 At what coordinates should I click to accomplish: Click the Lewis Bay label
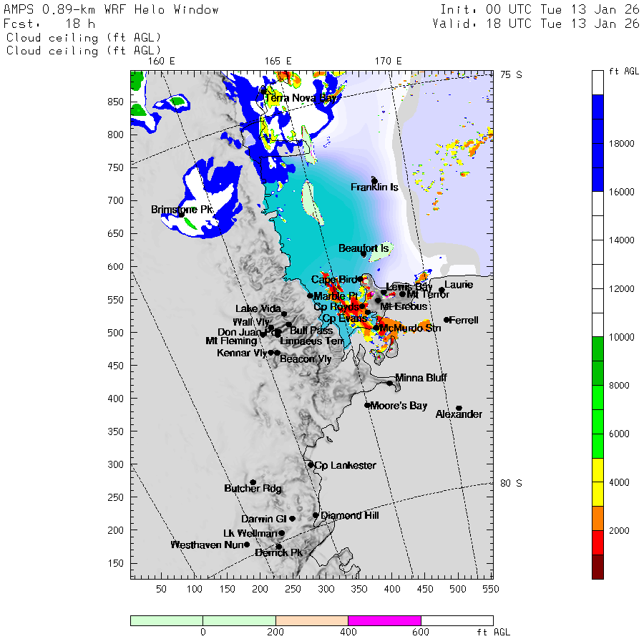(x=409, y=287)
